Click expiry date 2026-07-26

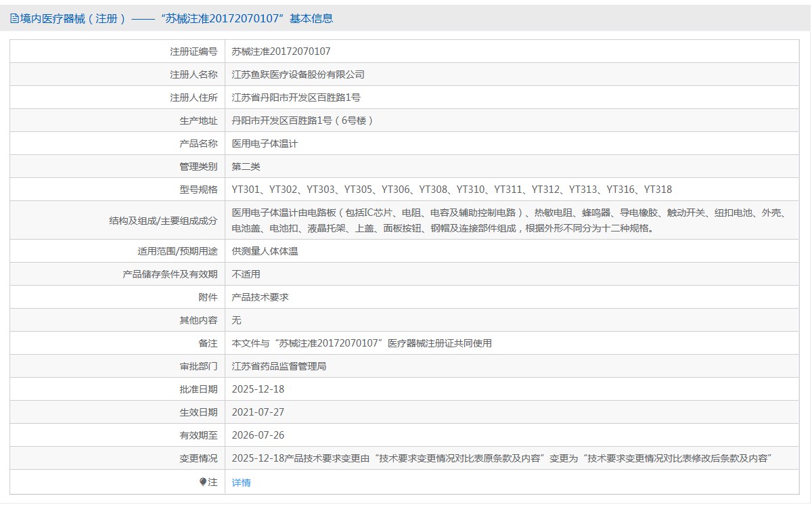258,435
